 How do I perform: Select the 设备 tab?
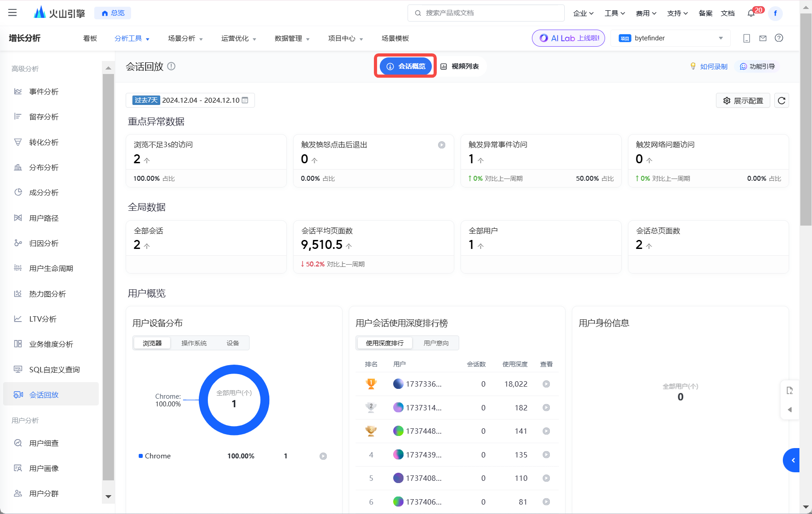[x=233, y=343]
